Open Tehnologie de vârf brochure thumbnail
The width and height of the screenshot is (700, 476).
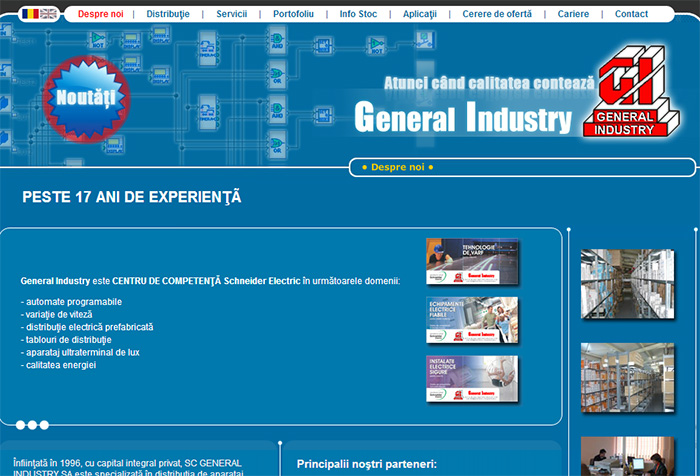(472, 261)
